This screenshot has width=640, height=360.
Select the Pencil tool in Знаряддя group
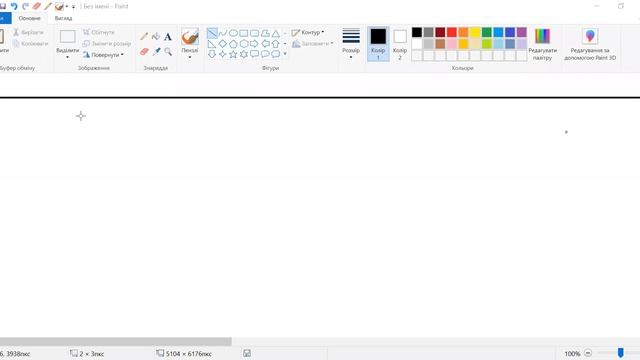(x=144, y=36)
